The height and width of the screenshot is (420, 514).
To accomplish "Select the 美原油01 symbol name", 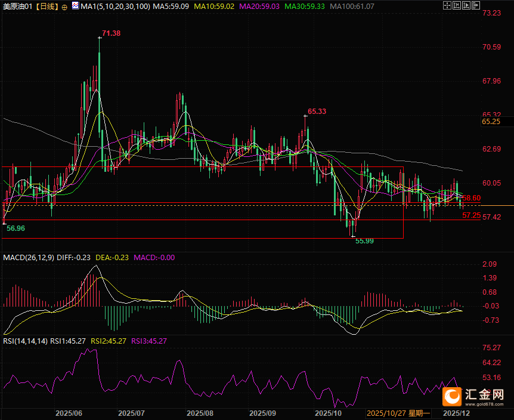I will 16,7.
